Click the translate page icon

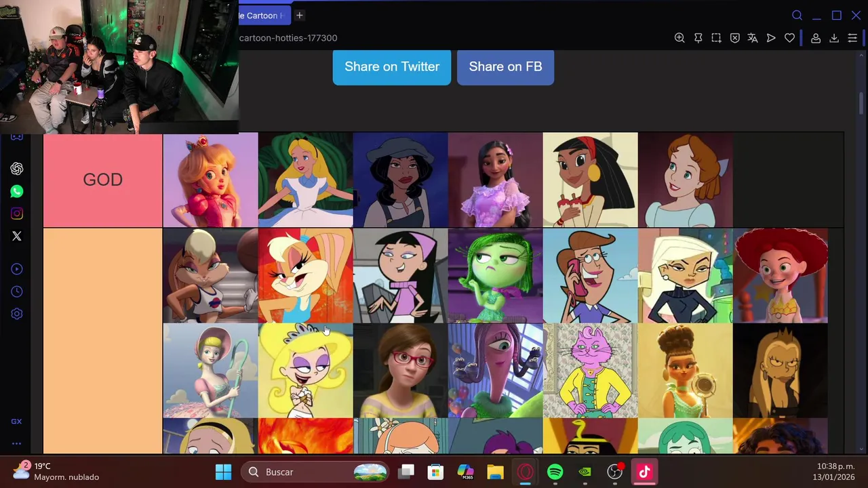pos(753,38)
